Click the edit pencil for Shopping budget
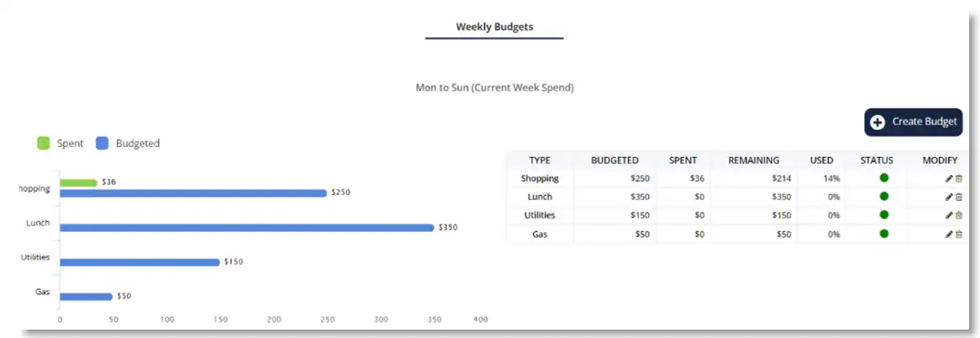This screenshot has width=980, height=338. 949,178
